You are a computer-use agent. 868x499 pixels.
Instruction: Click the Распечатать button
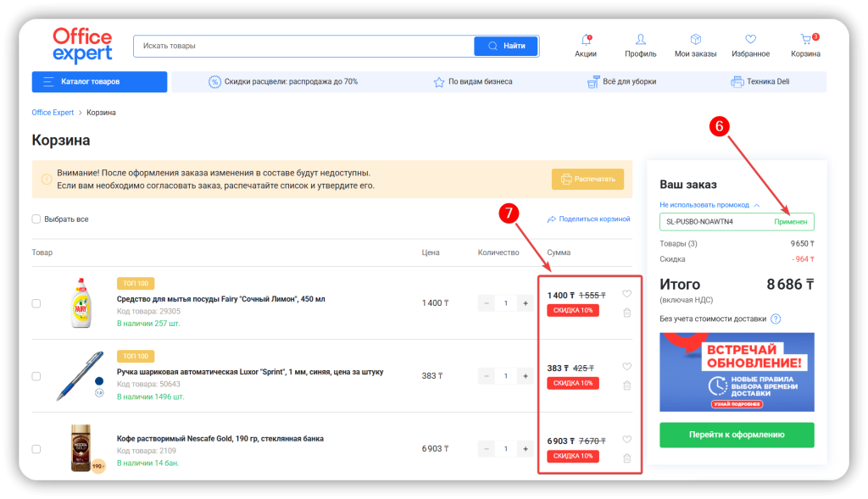pyautogui.click(x=588, y=180)
